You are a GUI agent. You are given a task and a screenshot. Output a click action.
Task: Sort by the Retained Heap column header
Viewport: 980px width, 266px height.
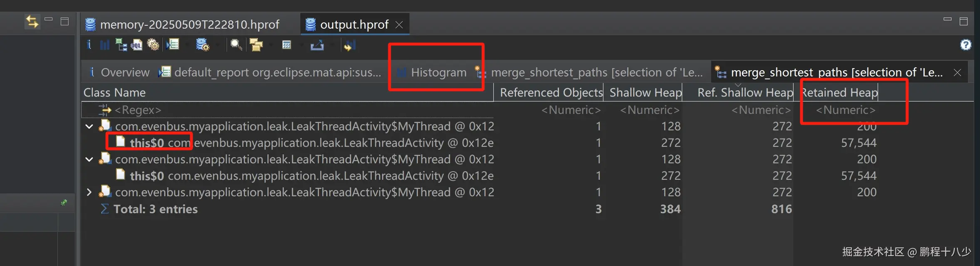click(839, 92)
